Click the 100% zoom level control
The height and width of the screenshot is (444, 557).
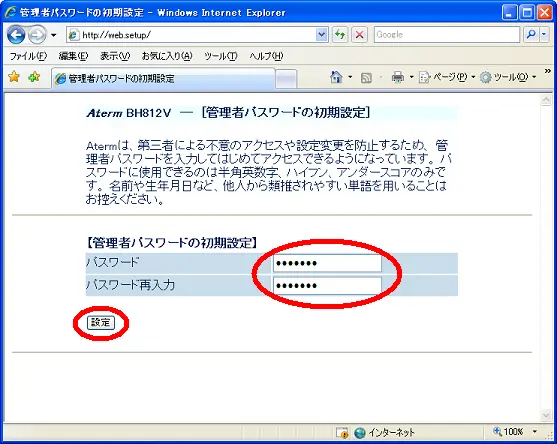coord(509,432)
